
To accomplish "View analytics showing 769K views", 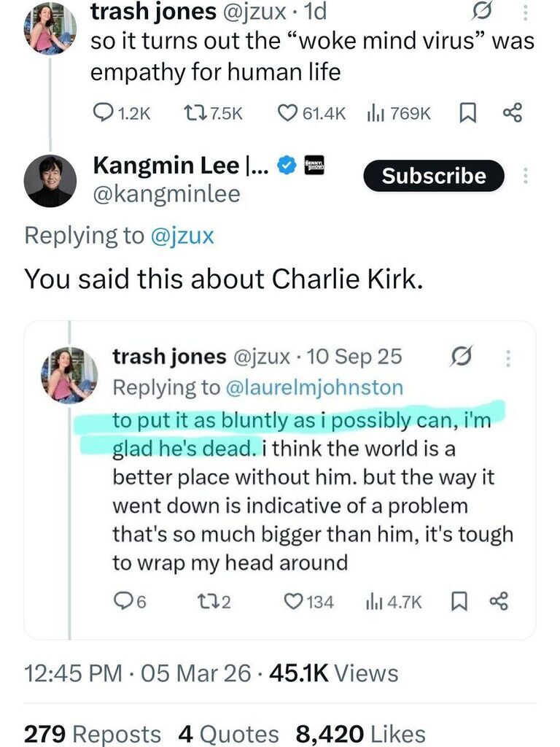I will coord(399,113).
